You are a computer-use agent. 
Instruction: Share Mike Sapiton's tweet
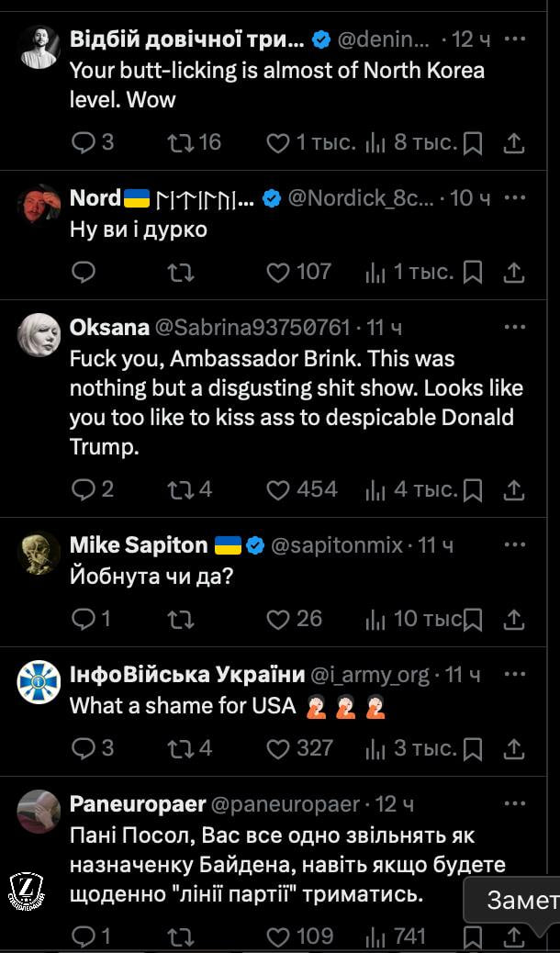click(515, 620)
